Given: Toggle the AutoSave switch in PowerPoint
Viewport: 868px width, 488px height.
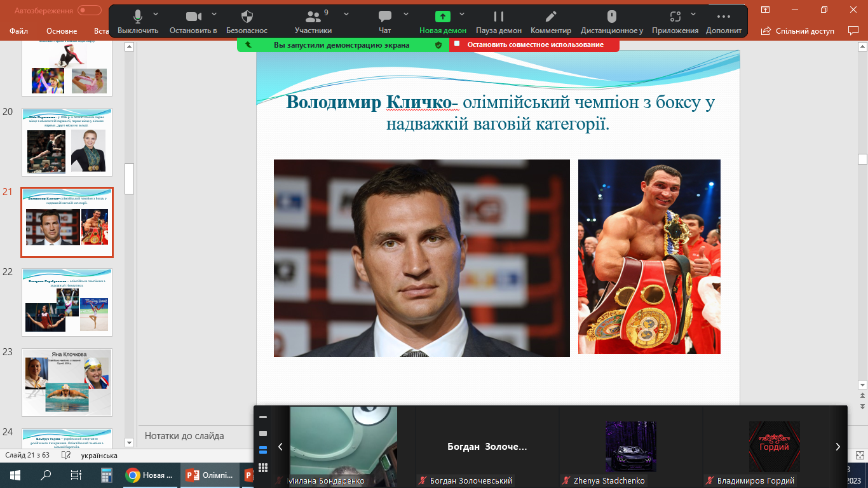Looking at the screenshot, I should (90, 10).
